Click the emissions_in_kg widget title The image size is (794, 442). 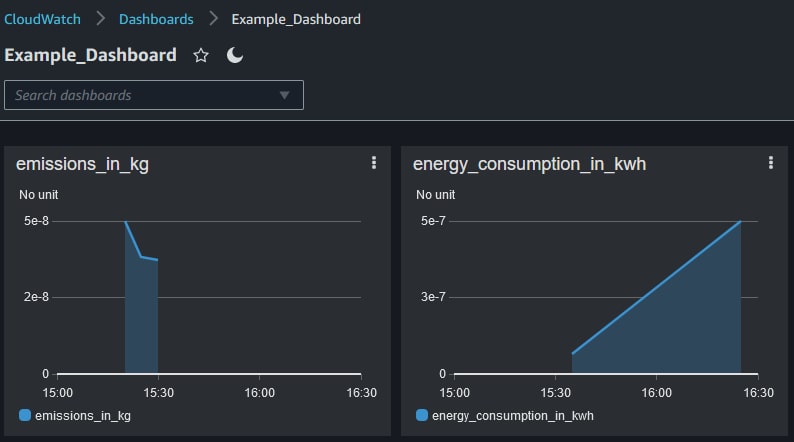(83, 164)
